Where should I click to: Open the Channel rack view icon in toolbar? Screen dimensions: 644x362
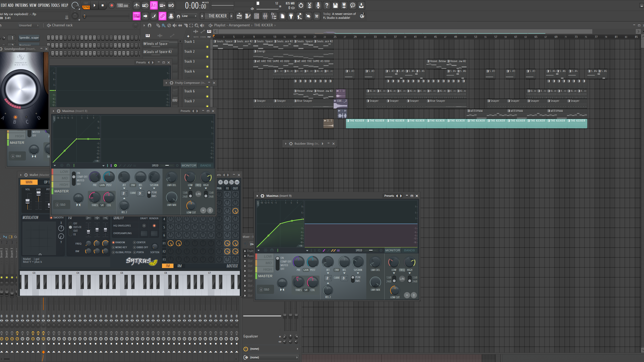click(x=257, y=16)
